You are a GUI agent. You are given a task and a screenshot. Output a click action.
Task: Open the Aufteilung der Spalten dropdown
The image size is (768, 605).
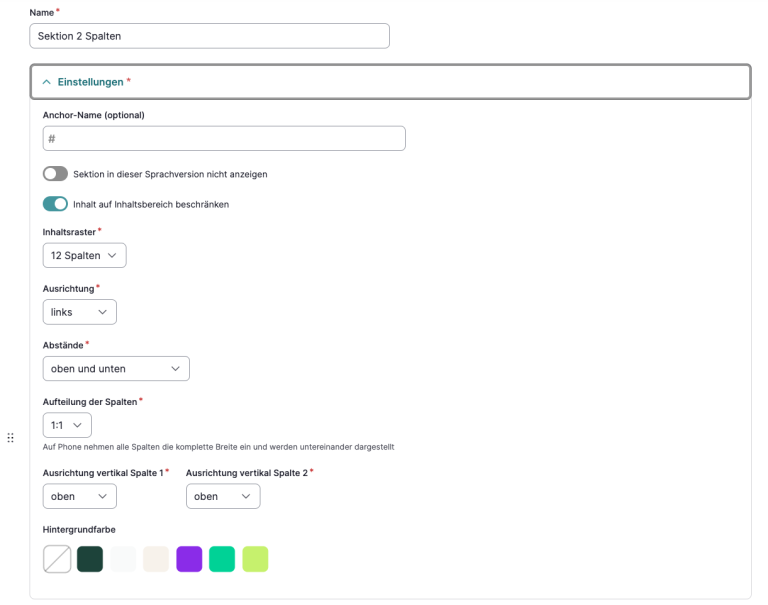[x=66, y=425]
